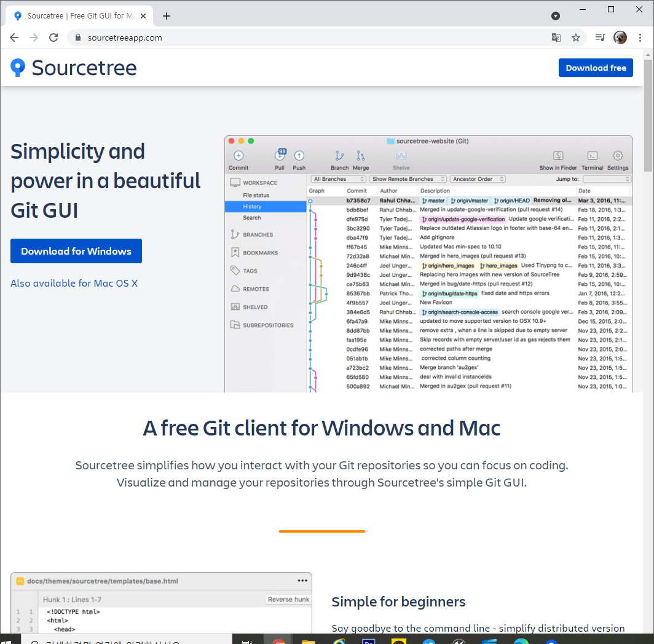Open the Chrome three-dot menu

pos(640,38)
